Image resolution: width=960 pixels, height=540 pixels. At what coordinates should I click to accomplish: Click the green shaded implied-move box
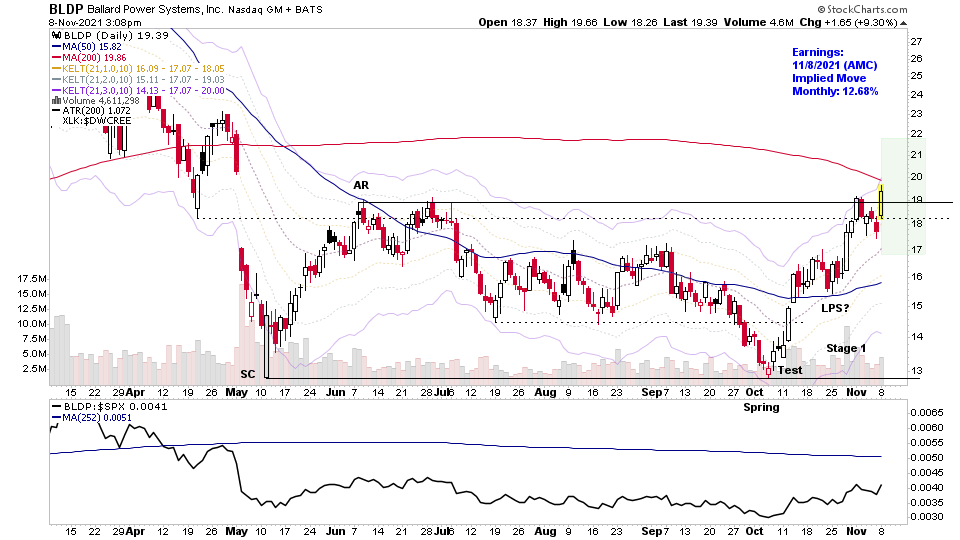(x=904, y=197)
